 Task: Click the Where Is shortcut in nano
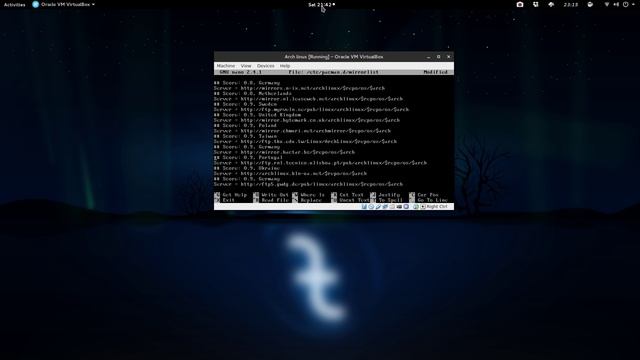coord(309,195)
